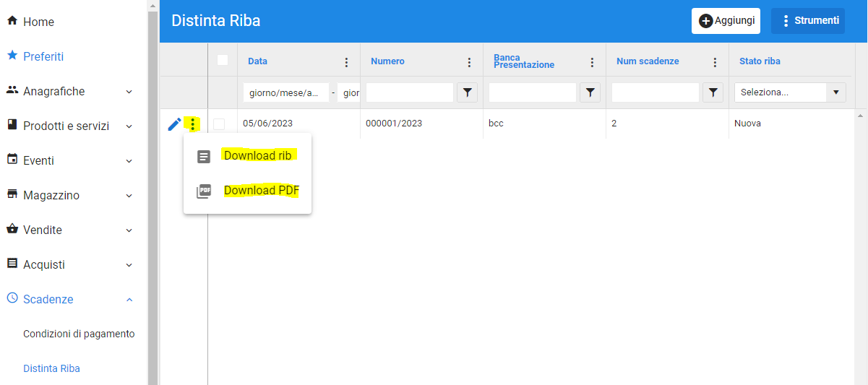The height and width of the screenshot is (385, 868).
Task: Sort by the Data column header
Action: point(257,61)
